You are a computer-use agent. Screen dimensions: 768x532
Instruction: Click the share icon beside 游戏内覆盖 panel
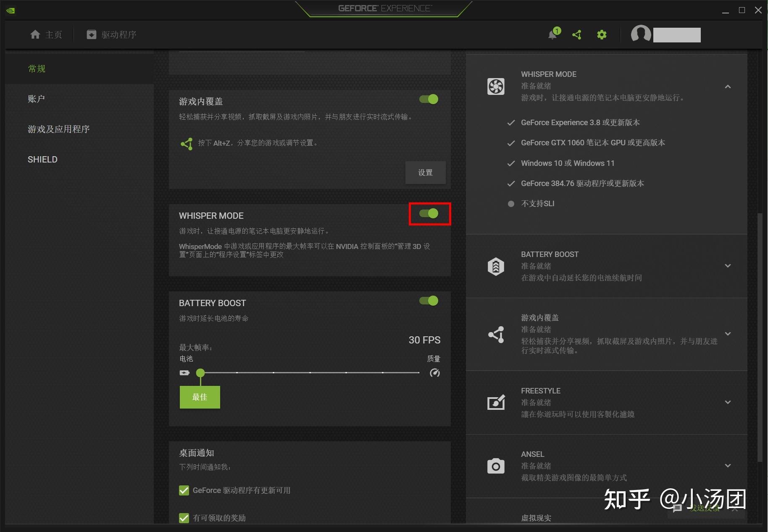(496, 335)
